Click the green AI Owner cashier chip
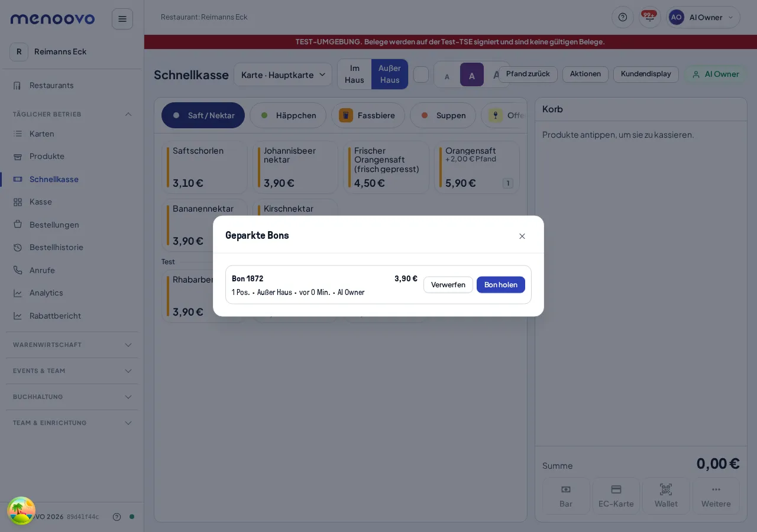This screenshot has height=532, width=757. point(716,74)
